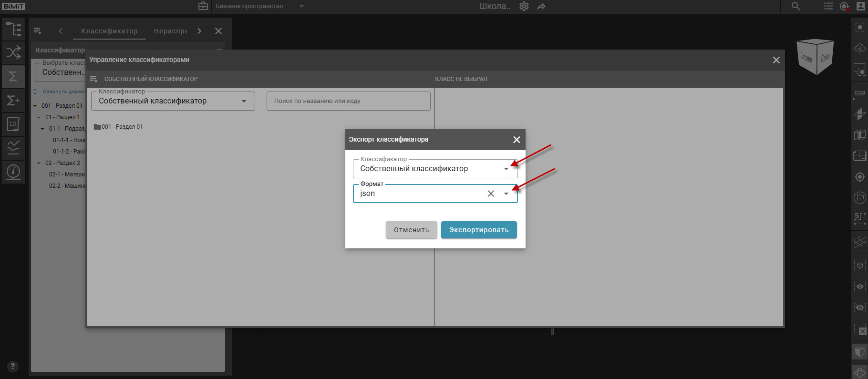Toggle the show elements eye icon
This screenshot has height=379, width=868.
pyautogui.click(x=859, y=287)
